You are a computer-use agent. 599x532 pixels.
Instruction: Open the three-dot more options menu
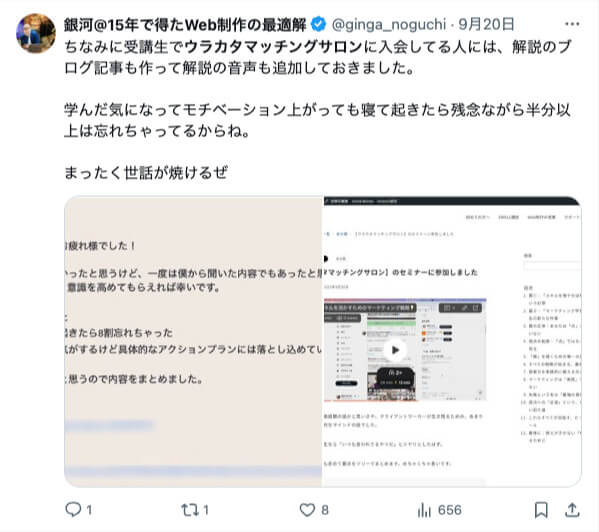pos(572,24)
